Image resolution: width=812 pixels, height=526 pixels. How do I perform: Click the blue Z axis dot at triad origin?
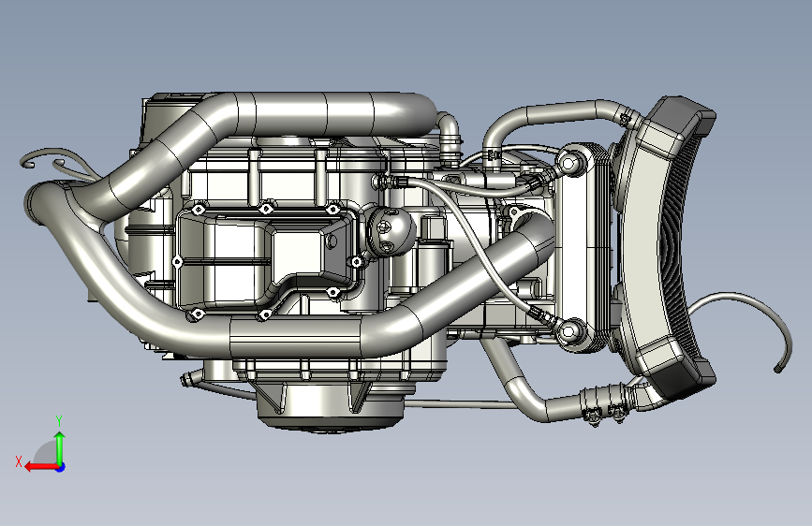click(61, 467)
